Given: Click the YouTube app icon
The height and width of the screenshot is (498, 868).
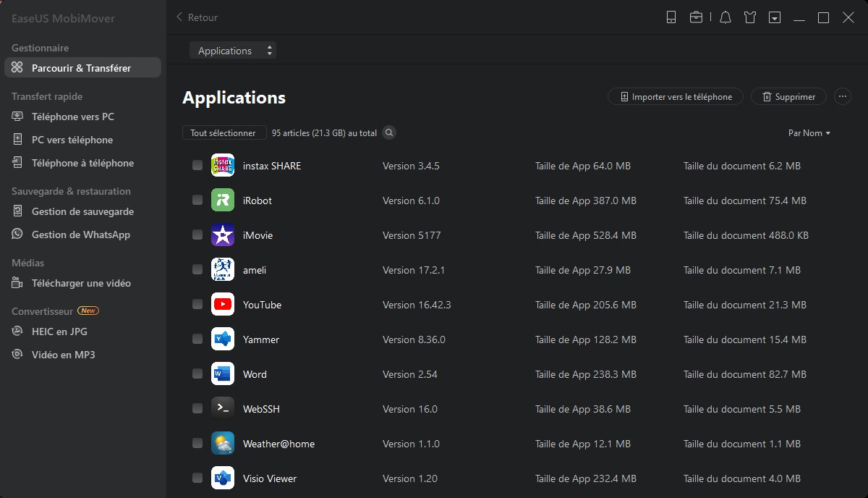Looking at the screenshot, I should click(223, 305).
